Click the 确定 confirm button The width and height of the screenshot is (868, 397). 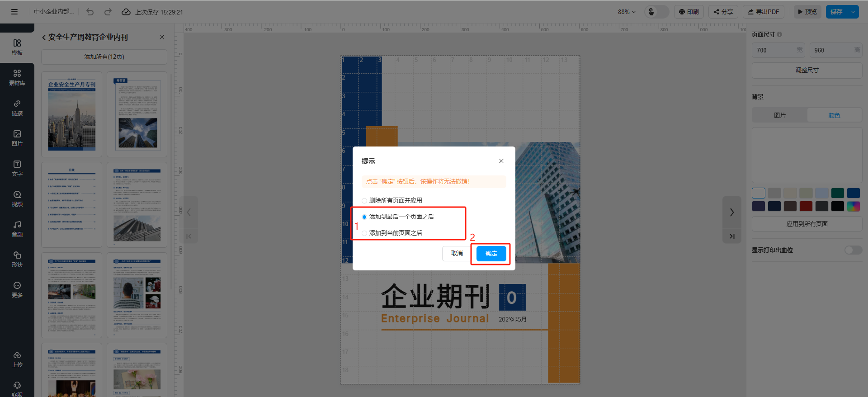(491, 254)
